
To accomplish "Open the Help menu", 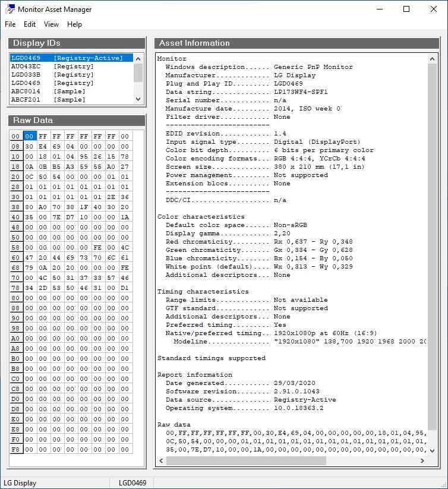I will click(74, 24).
